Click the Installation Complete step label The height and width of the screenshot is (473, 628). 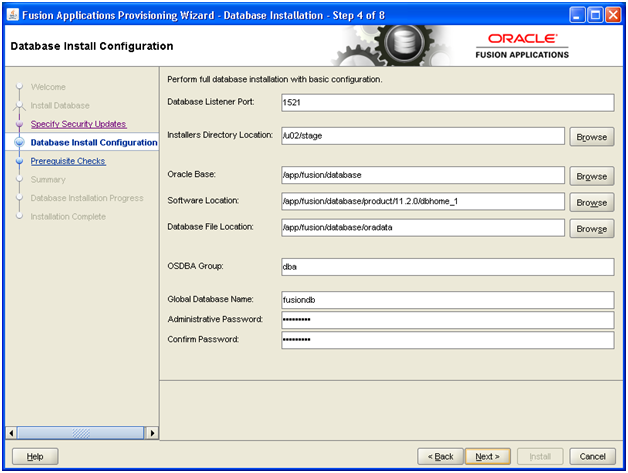click(x=68, y=216)
